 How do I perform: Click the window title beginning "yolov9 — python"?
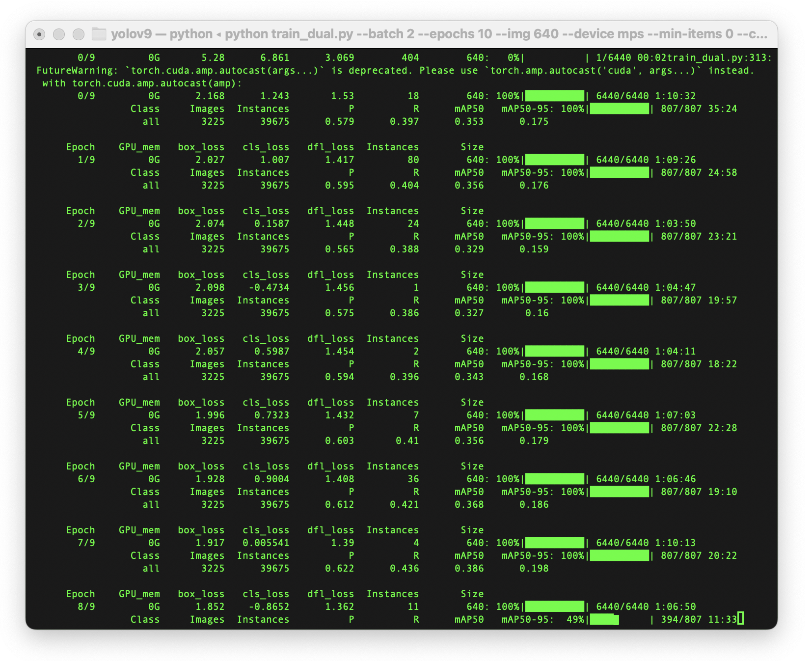pos(439,34)
